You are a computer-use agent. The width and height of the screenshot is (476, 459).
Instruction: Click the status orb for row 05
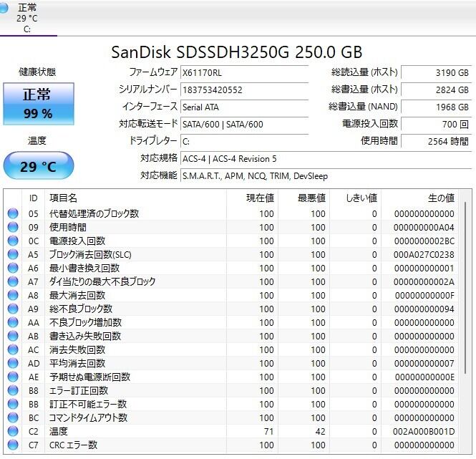point(13,213)
